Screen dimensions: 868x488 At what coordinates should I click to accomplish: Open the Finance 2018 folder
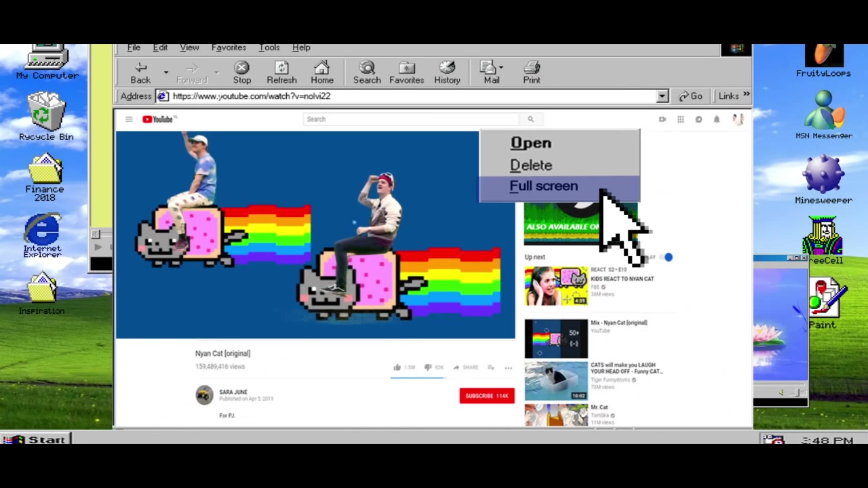tap(45, 178)
